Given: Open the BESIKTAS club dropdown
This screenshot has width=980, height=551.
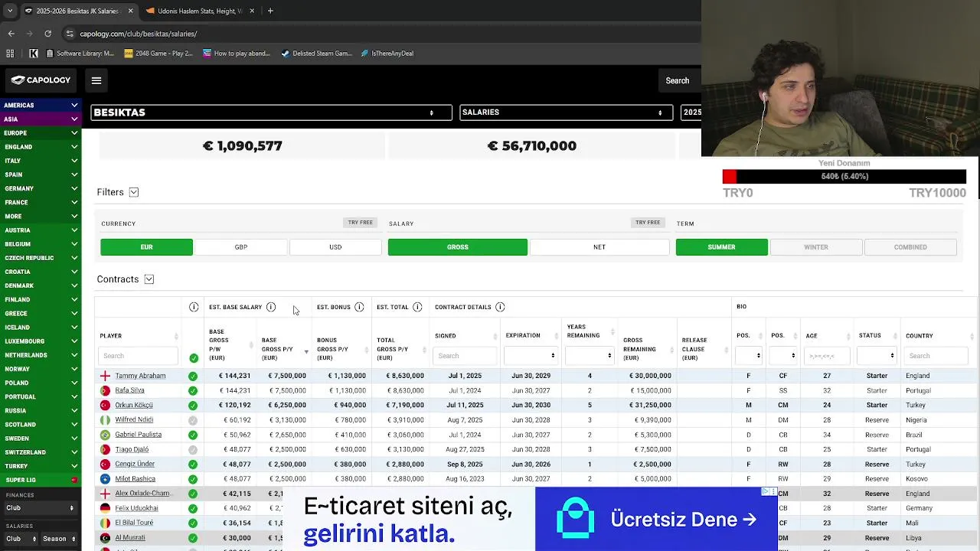Looking at the screenshot, I should tap(271, 112).
